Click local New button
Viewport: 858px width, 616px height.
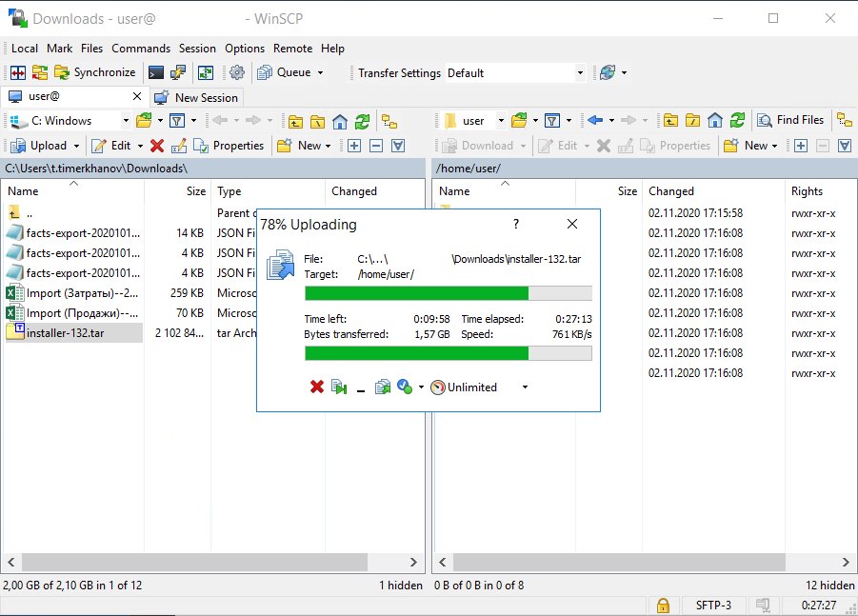click(x=300, y=146)
